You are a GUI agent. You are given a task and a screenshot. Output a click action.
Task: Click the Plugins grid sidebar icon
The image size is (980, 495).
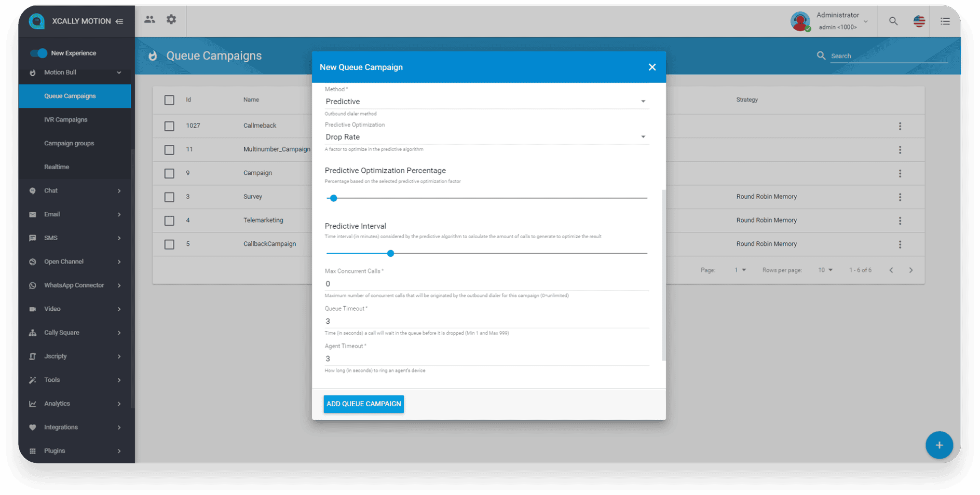click(33, 451)
